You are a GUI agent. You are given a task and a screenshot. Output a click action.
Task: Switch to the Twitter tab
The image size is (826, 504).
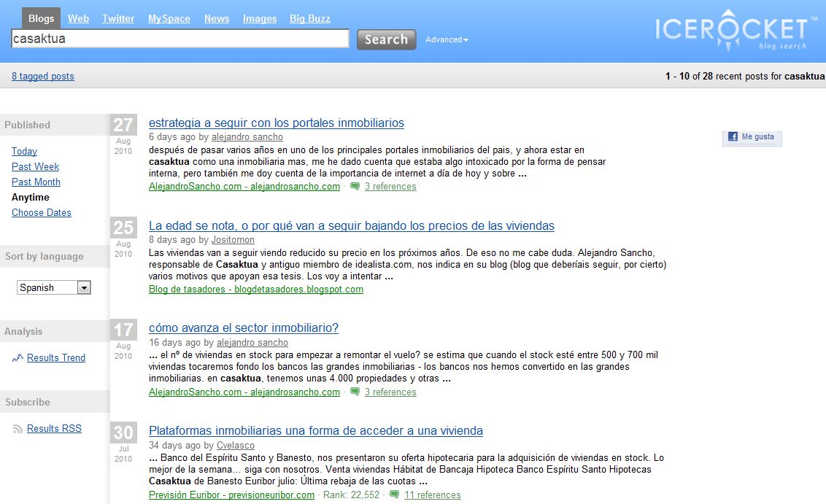click(x=118, y=18)
